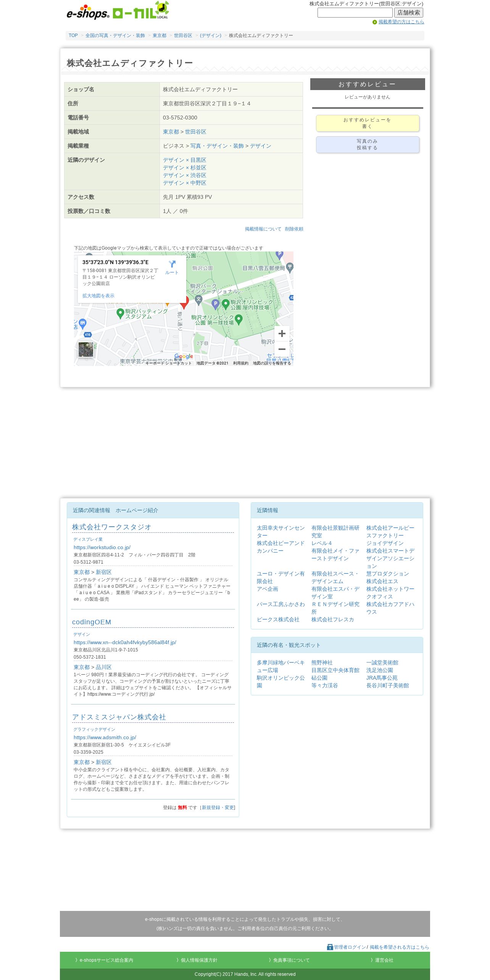The image size is (490, 980).
Task: Open 有限会社景観計画研究室 link
Action: 335,532
